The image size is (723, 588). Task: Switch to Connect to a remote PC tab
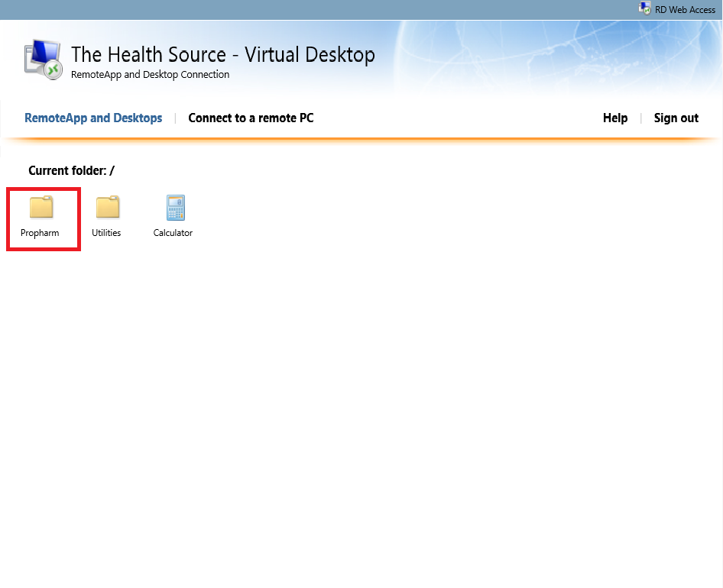point(251,118)
